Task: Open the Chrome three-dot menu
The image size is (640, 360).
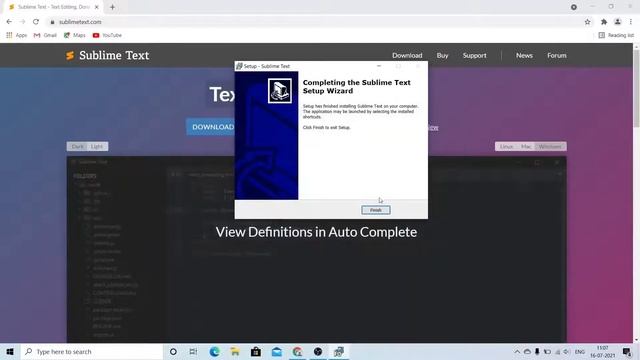Action: [x=631, y=22]
